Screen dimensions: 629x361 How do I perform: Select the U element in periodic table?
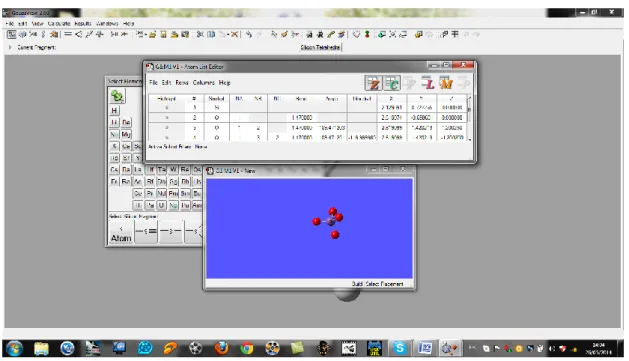pyautogui.click(x=161, y=205)
